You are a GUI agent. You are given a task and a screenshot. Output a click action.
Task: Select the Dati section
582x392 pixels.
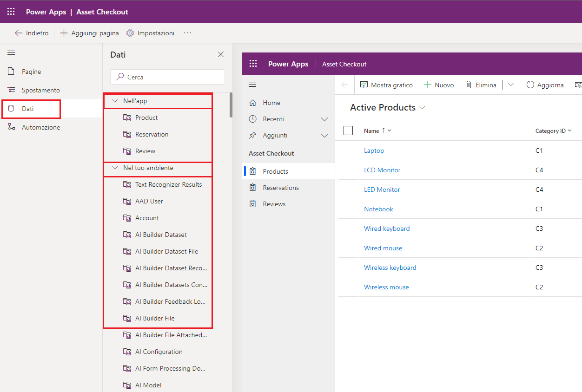pos(31,109)
